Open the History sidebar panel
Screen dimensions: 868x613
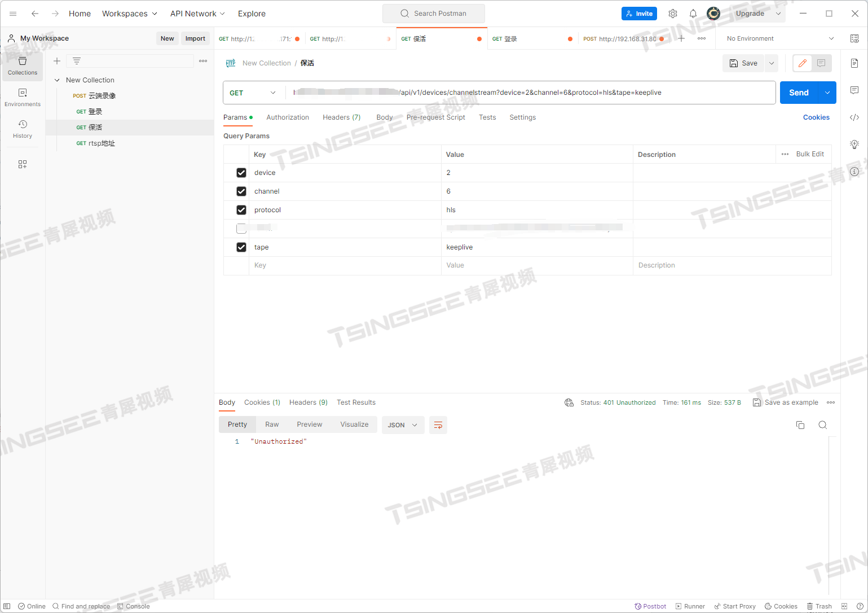pyautogui.click(x=23, y=129)
